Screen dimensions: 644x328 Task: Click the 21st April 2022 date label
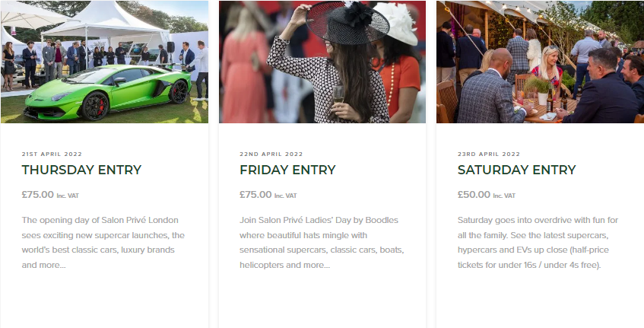click(x=52, y=154)
